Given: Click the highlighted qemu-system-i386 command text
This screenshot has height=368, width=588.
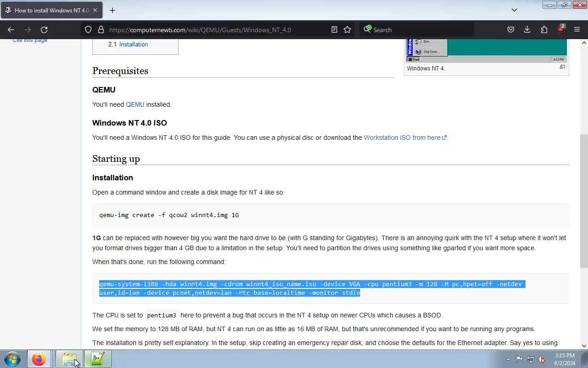Looking at the screenshot, I should (x=312, y=288).
